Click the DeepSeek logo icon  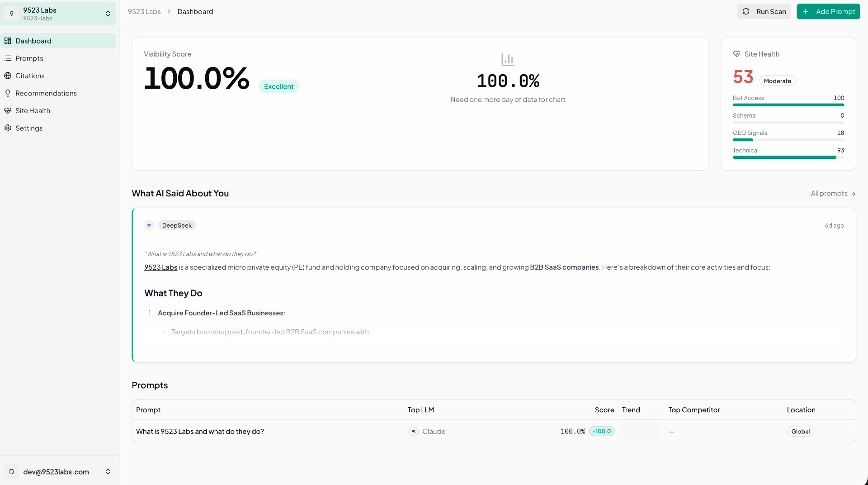[149, 225]
